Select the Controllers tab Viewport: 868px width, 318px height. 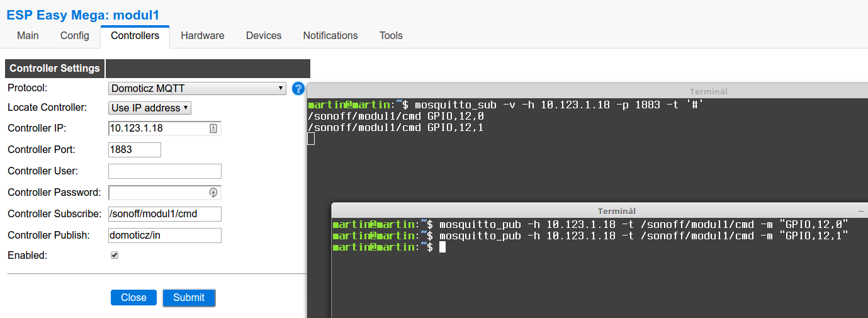click(135, 36)
